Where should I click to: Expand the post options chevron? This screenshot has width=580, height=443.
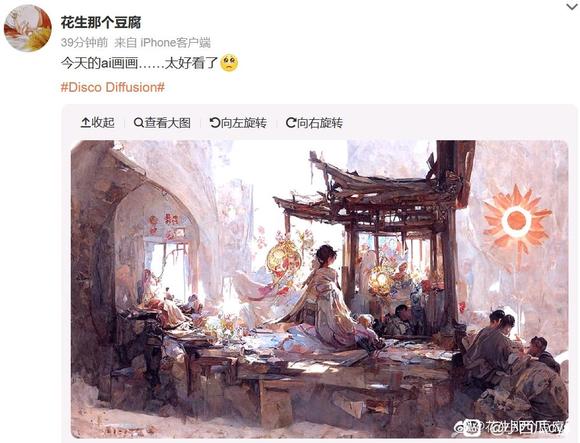tap(572, 6)
